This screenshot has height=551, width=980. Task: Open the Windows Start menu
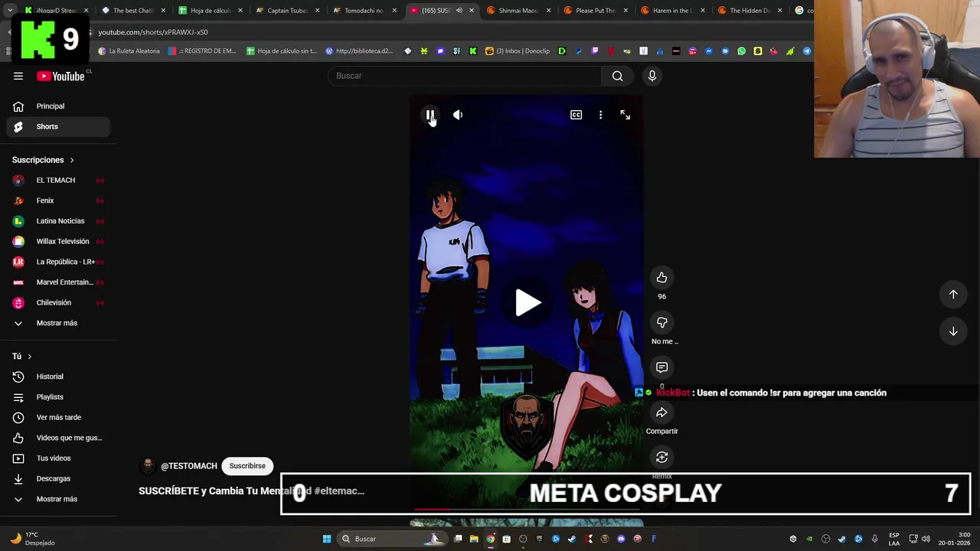(x=327, y=539)
